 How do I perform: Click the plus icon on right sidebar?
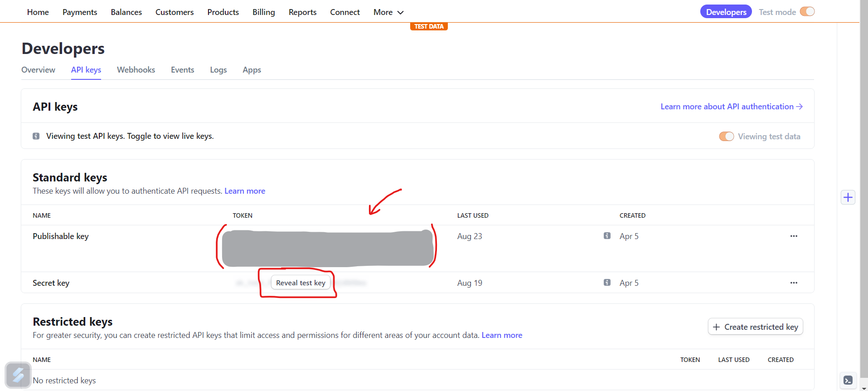848,197
